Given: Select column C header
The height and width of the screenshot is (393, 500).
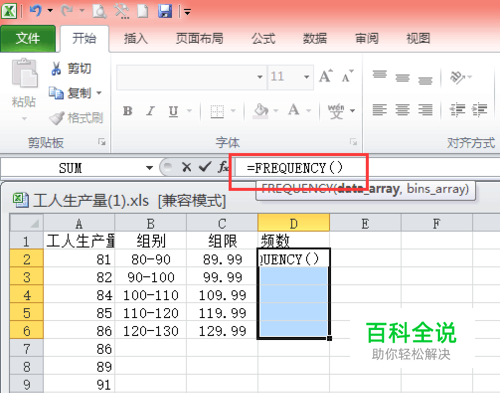Looking at the screenshot, I should coord(222,223).
